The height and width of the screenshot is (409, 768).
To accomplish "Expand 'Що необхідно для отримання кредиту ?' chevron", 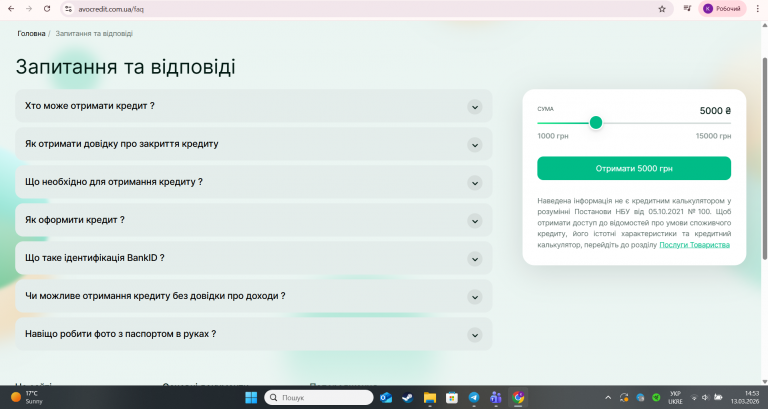I will pos(474,183).
